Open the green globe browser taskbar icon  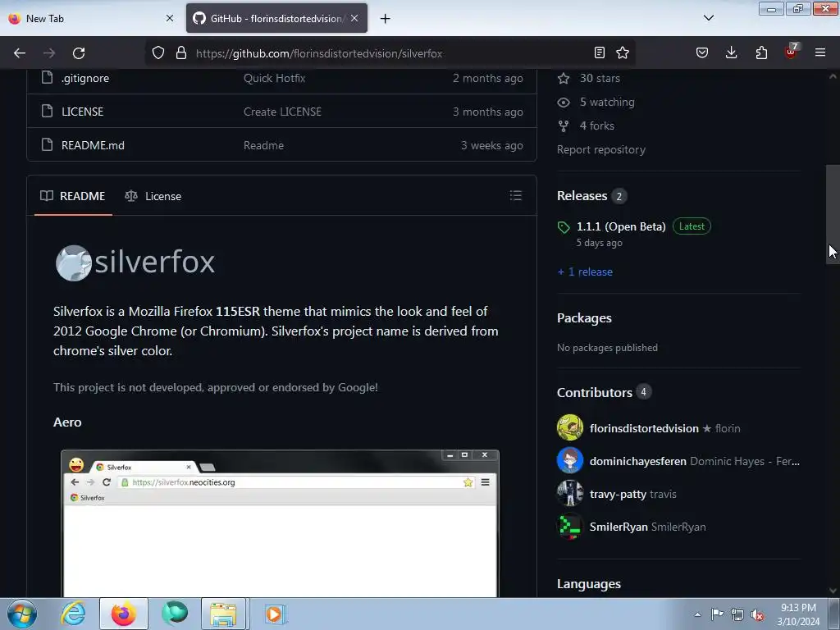[175, 614]
